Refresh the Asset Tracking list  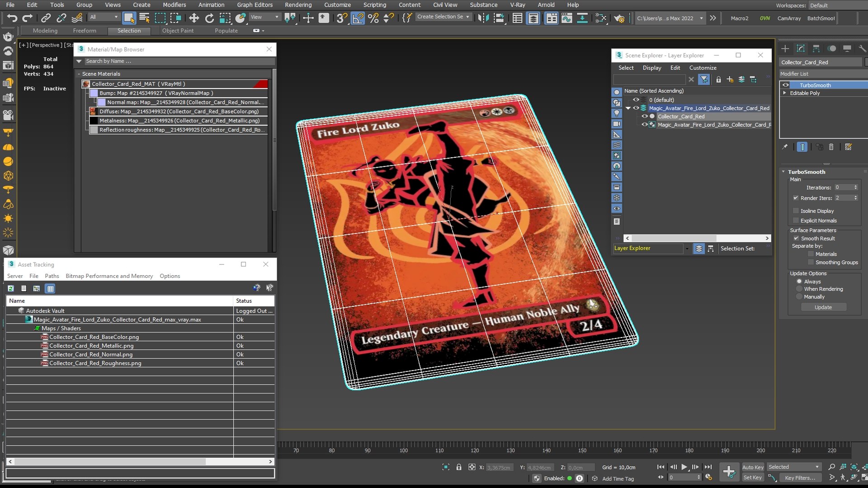[11, 288]
